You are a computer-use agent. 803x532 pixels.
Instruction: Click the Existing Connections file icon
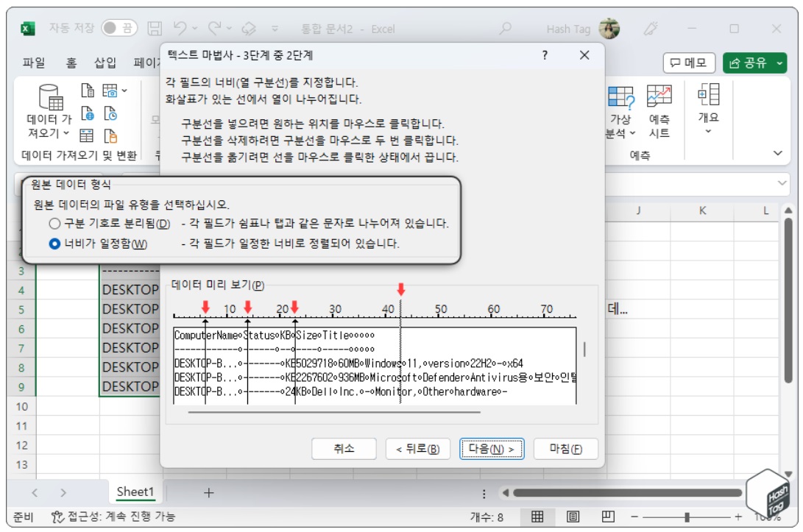[x=110, y=135]
